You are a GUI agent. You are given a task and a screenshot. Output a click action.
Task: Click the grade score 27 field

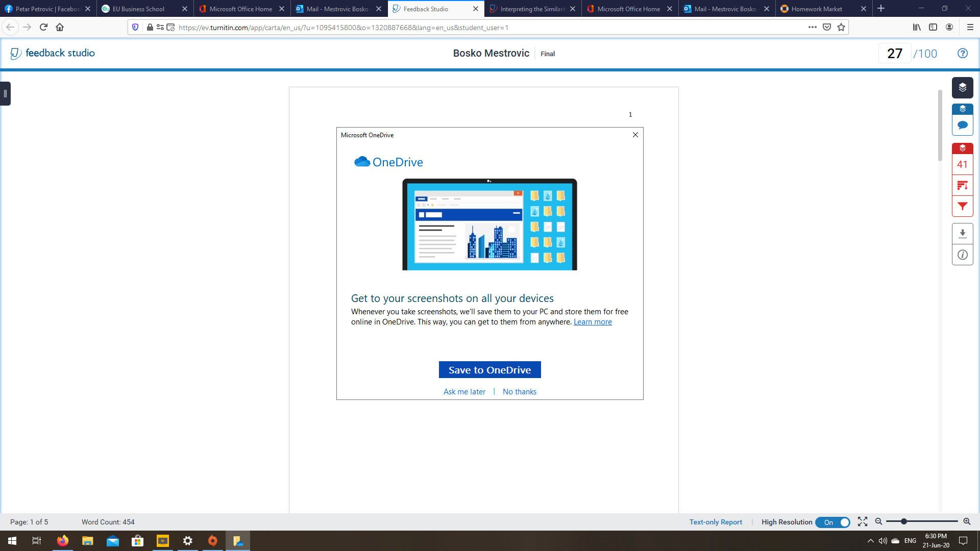tap(895, 53)
